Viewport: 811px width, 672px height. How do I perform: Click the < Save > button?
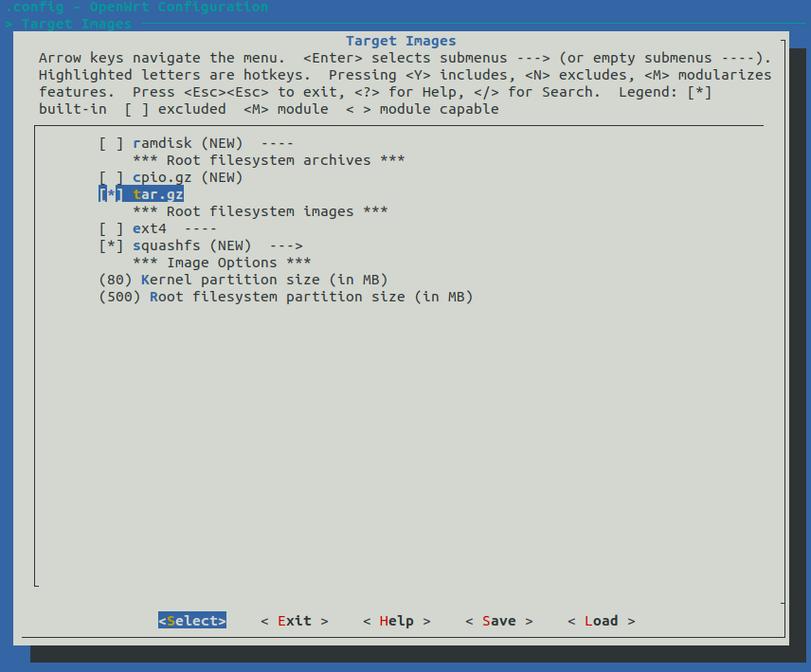[x=499, y=621]
